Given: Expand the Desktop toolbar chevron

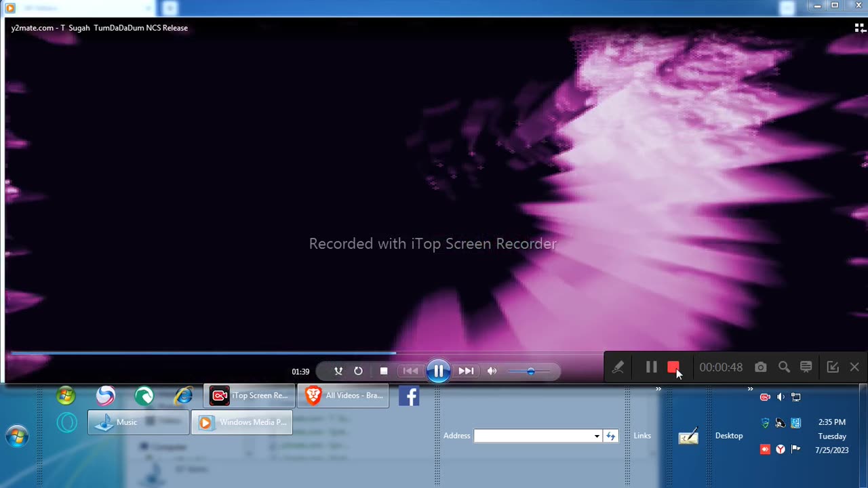Looking at the screenshot, I should click(750, 389).
